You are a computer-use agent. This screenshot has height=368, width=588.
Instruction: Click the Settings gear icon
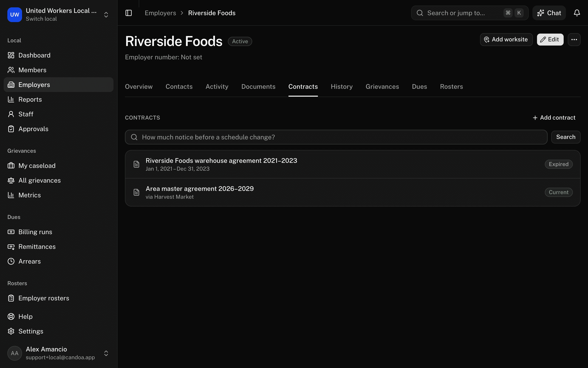11,331
